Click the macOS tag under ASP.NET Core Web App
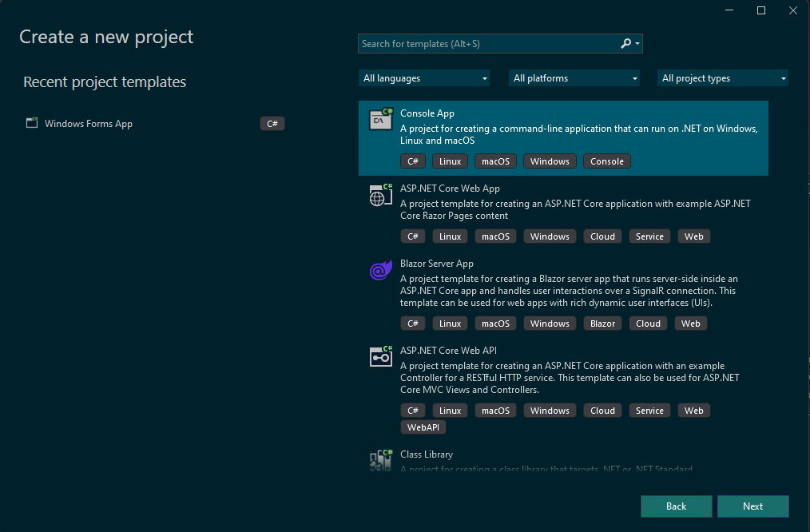 click(x=495, y=236)
